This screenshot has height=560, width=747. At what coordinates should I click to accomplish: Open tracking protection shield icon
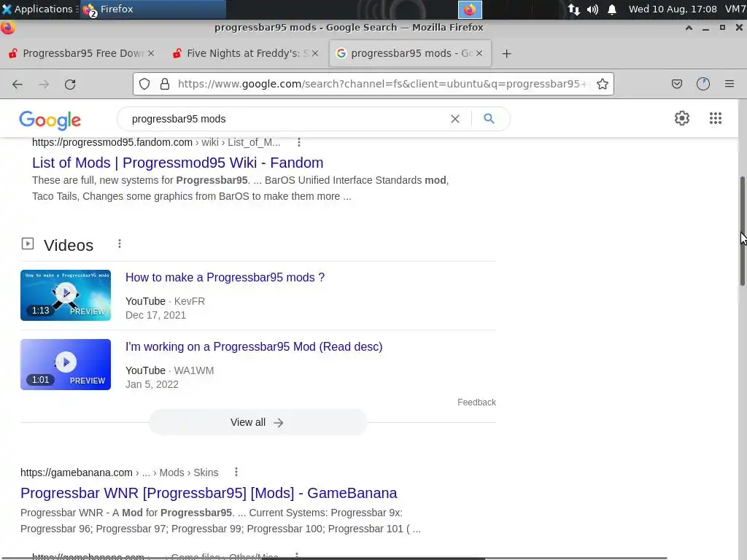[x=144, y=85]
